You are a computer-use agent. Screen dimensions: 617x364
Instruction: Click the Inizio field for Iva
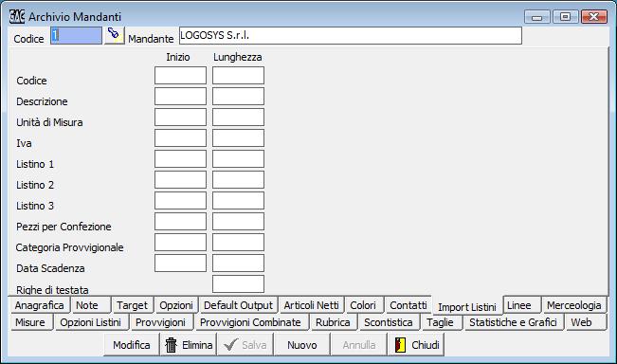[180, 137]
